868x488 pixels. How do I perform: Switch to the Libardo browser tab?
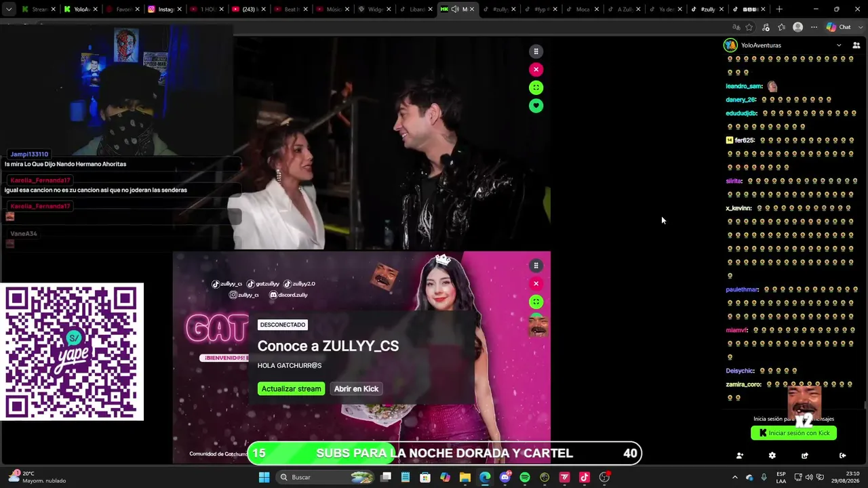(x=417, y=9)
